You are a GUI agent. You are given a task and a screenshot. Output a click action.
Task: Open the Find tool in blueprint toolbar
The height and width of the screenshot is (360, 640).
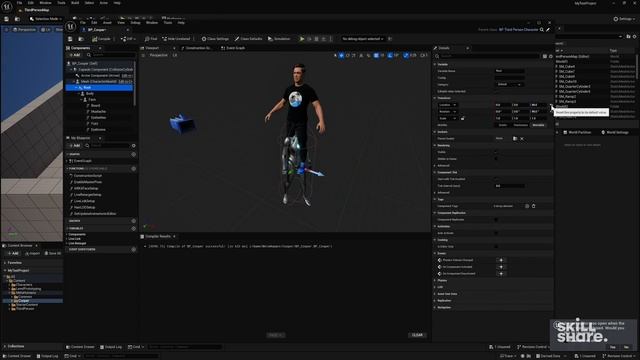151,39
